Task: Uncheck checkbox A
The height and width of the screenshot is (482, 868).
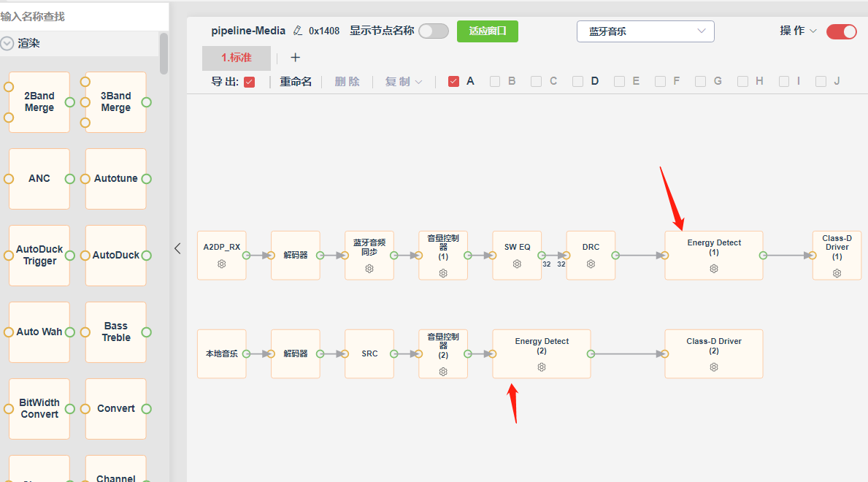Action: 453,82
